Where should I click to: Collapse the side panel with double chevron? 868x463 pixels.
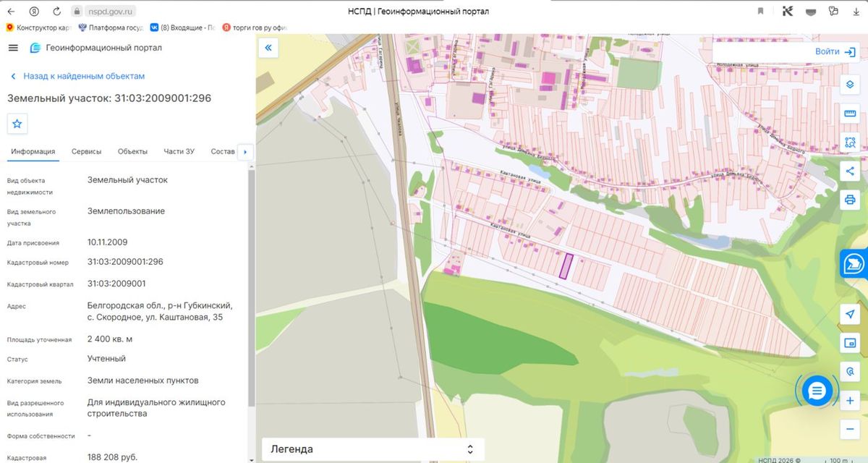point(268,48)
